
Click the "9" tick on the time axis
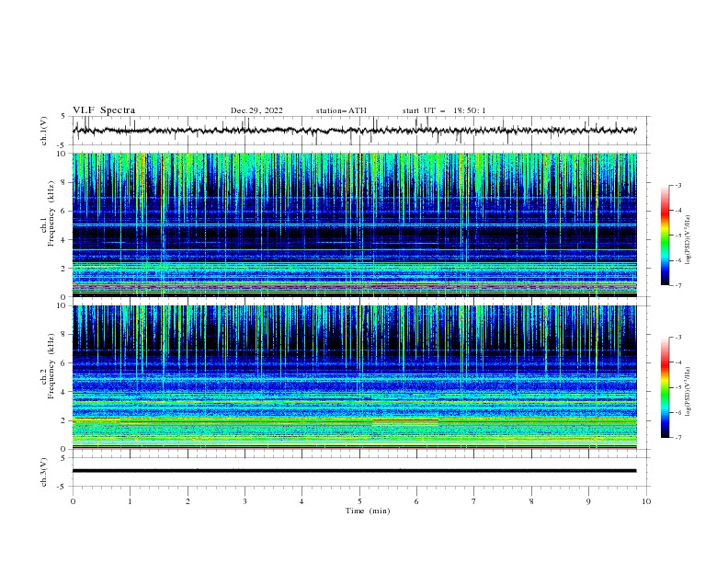[588, 501]
